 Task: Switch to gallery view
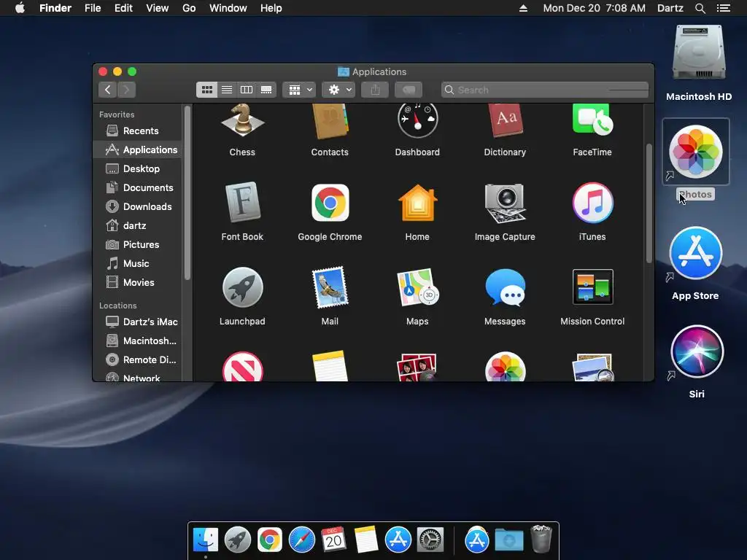266,90
